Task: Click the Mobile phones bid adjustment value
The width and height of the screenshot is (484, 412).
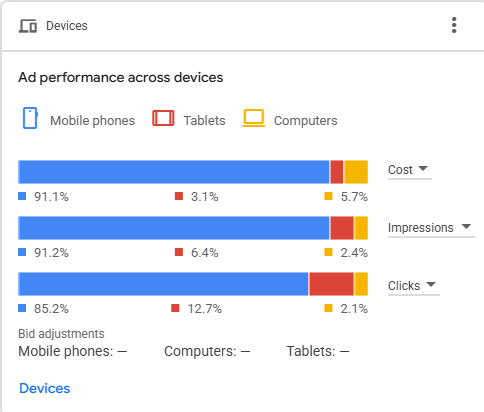Action: pos(122,351)
